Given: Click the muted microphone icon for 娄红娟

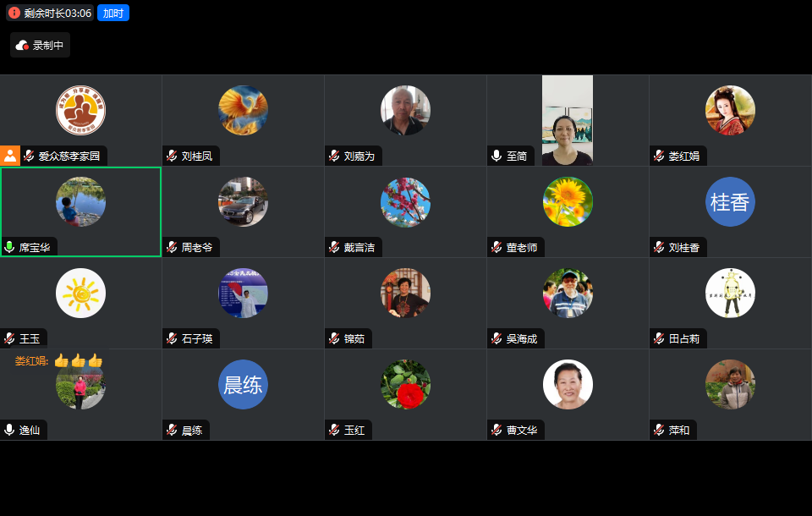Looking at the screenshot, I should 659,156.
